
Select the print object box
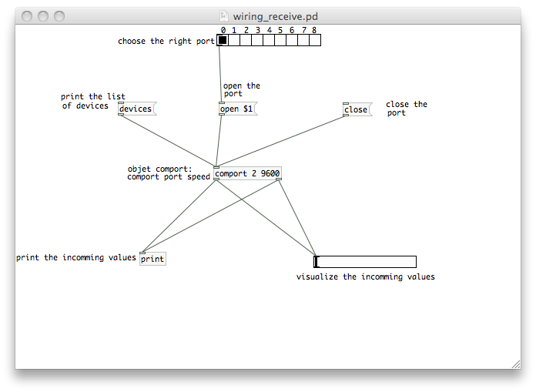[x=152, y=259]
